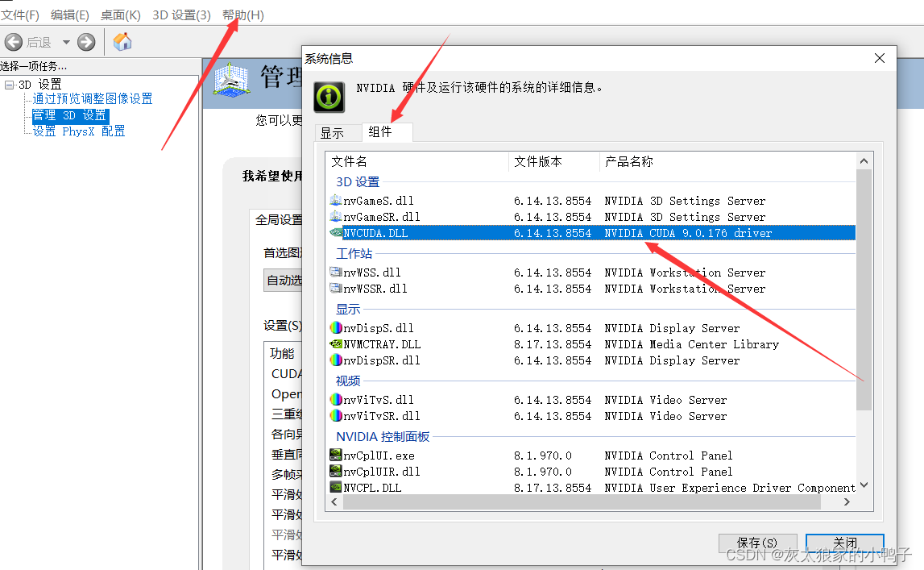Click the vertical scrollbar down arrow
The height and width of the screenshot is (570, 924).
coord(864,485)
